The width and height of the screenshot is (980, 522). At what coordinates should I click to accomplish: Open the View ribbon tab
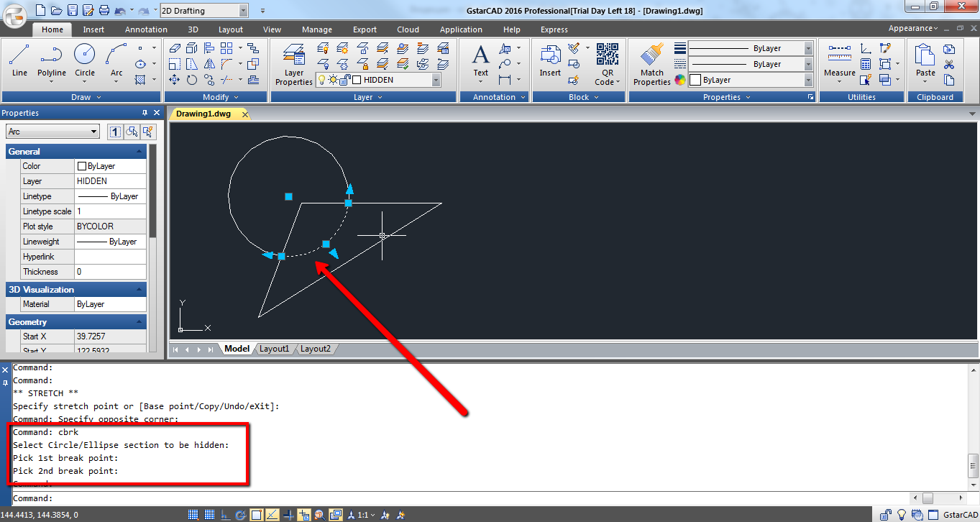(272, 29)
